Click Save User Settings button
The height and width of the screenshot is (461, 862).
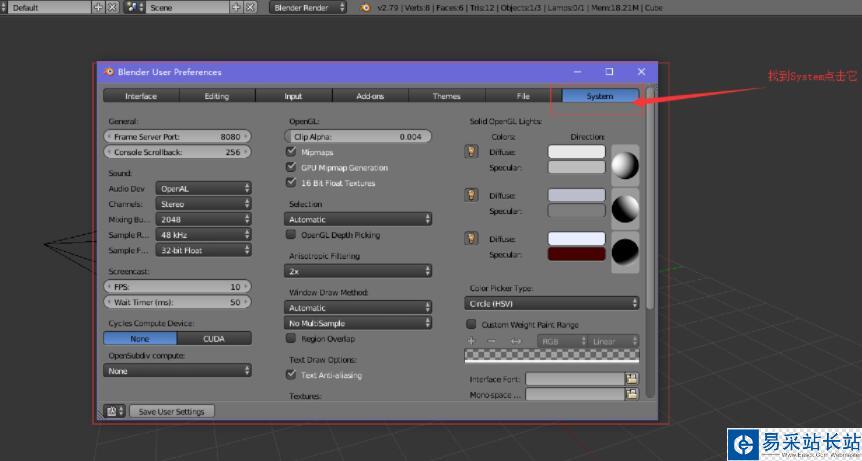coord(172,411)
